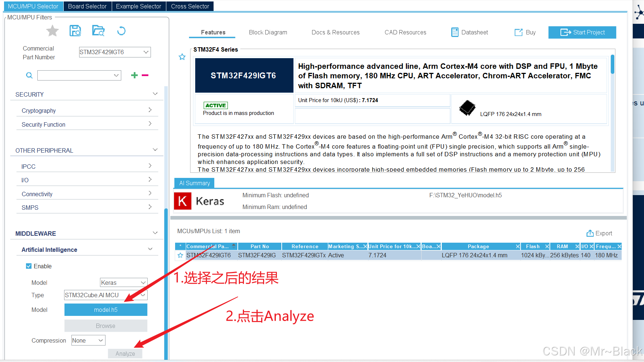Switch to MCU/MPU Selector tab
This screenshot has width=644, height=362.
[x=33, y=6]
